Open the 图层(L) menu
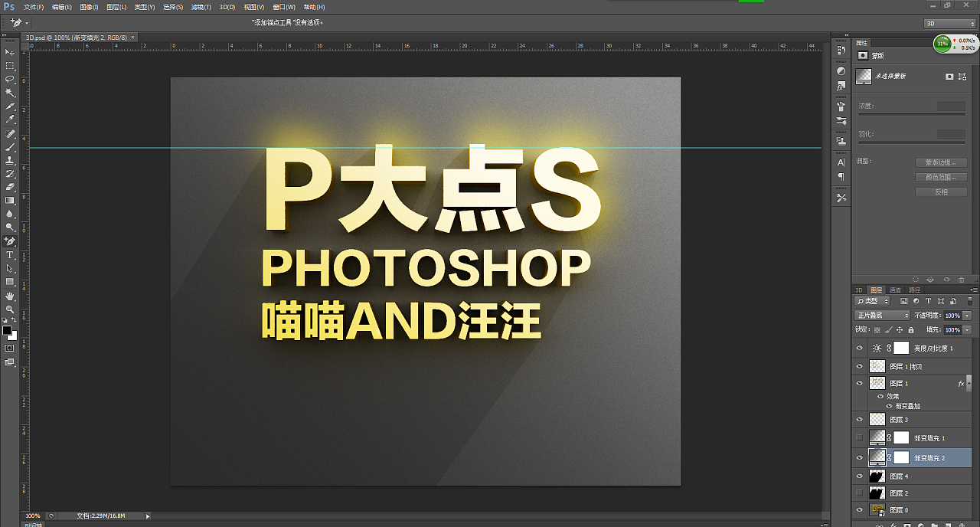The width and height of the screenshot is (980, 527). tap(117, 7)
